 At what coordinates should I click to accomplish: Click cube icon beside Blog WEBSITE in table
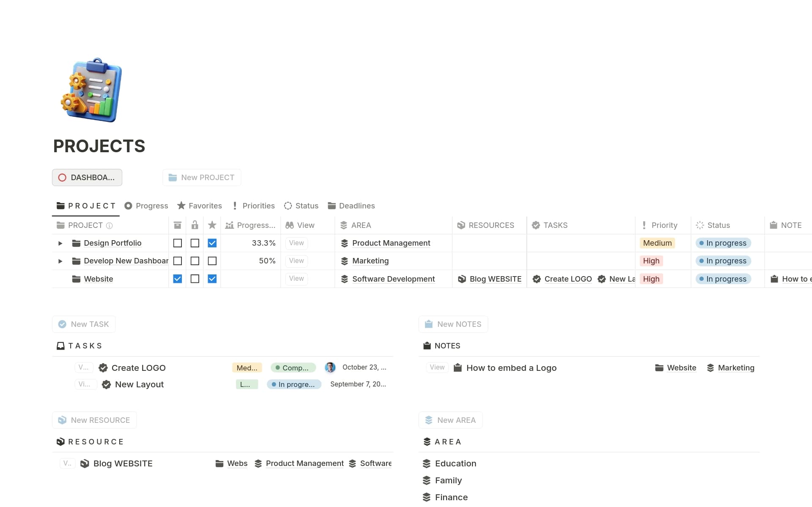(x=462, y=279)
